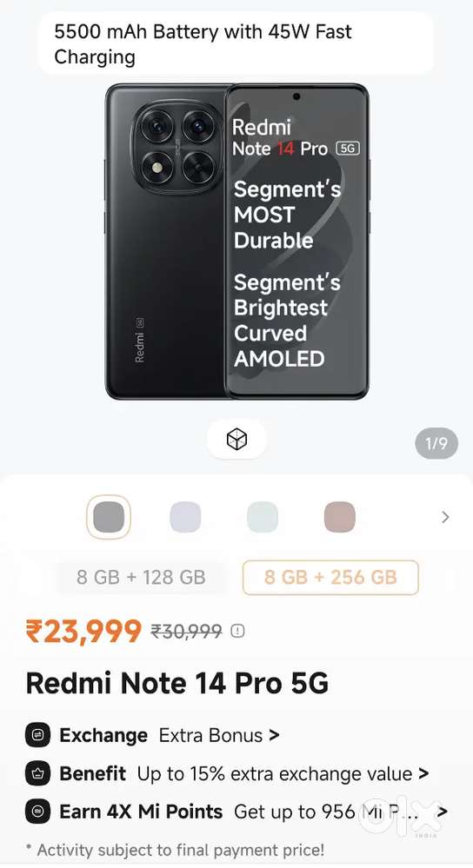This screenshot has width=473, height=868.
Task: Open the 3D view cube icon
Action: (236, 441)
